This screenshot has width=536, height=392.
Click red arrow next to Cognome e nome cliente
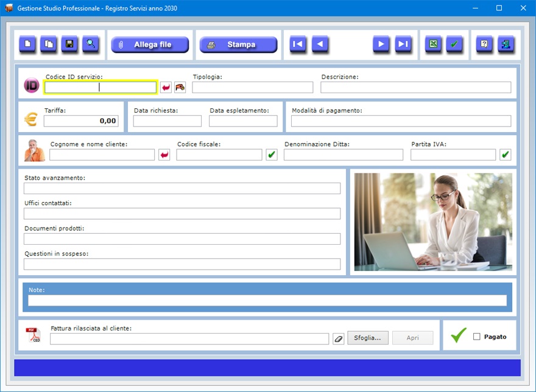click(164, 155)
